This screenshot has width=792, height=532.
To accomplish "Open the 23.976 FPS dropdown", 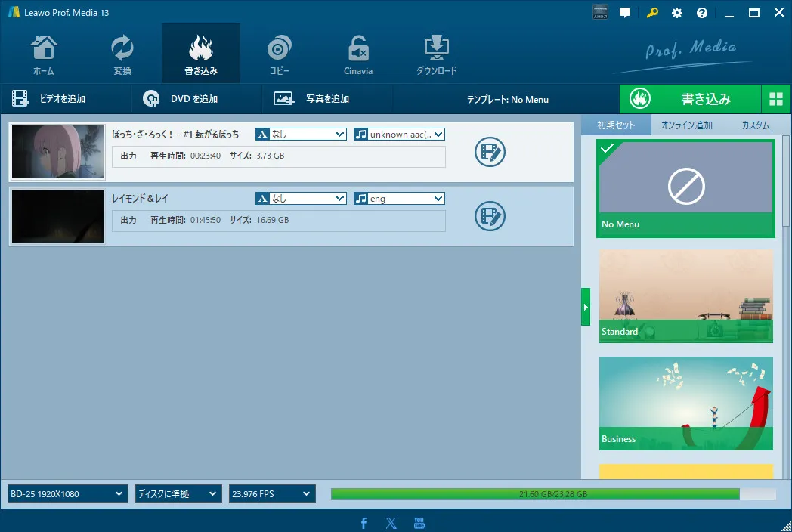I will pos(272,493).
